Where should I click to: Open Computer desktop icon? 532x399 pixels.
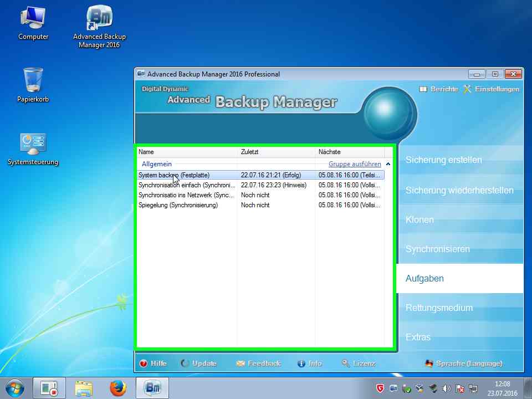[33, 23]
